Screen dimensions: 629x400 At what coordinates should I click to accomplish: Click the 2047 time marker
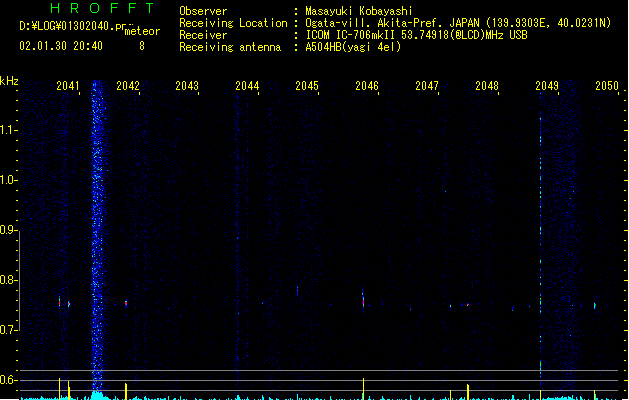(427, 86)
